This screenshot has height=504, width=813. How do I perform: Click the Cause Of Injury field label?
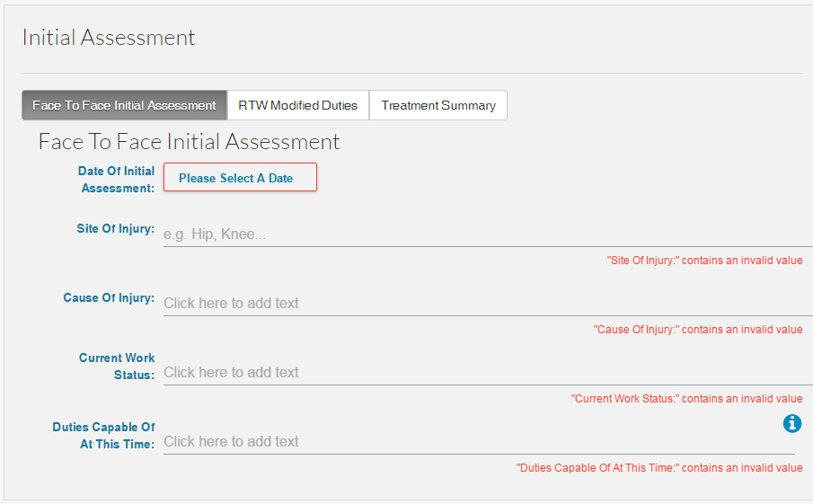109,297
